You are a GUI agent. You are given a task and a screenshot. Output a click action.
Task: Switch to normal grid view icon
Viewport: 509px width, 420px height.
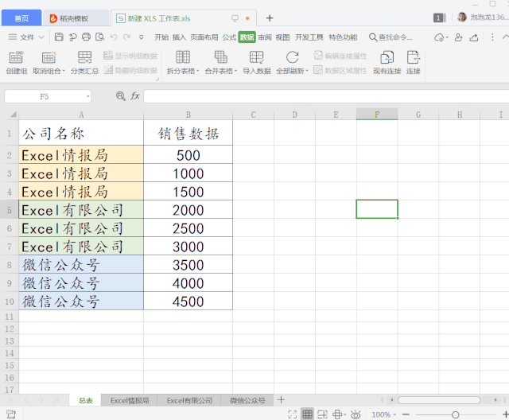pos(307,414)
